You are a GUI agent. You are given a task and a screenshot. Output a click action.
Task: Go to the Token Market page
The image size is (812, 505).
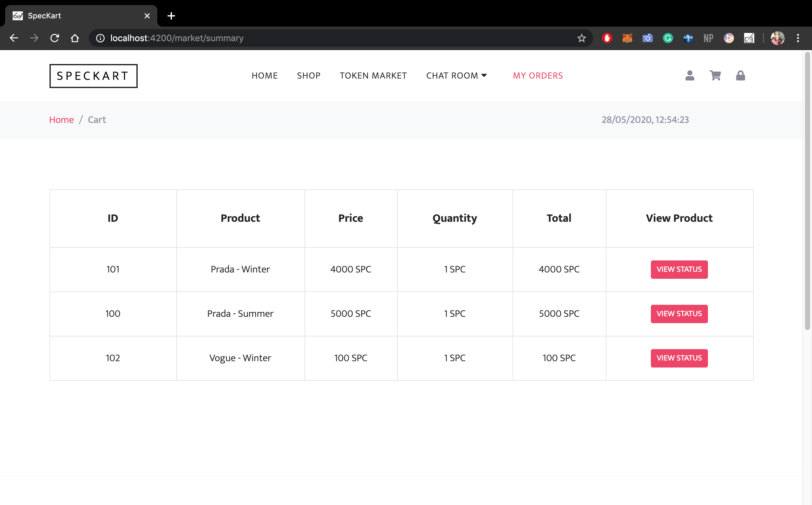click(x=373, y=75)
